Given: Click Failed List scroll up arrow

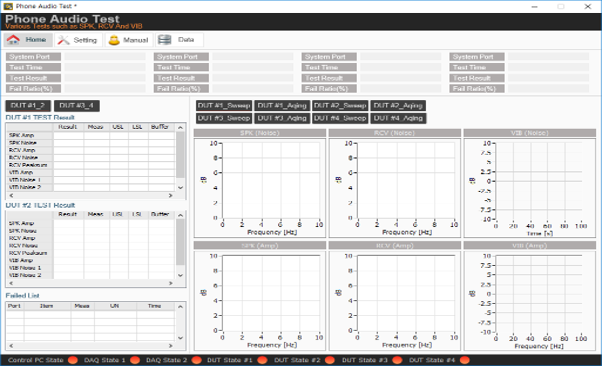Looking at the screenshot, I should click(x=180, y=306).
